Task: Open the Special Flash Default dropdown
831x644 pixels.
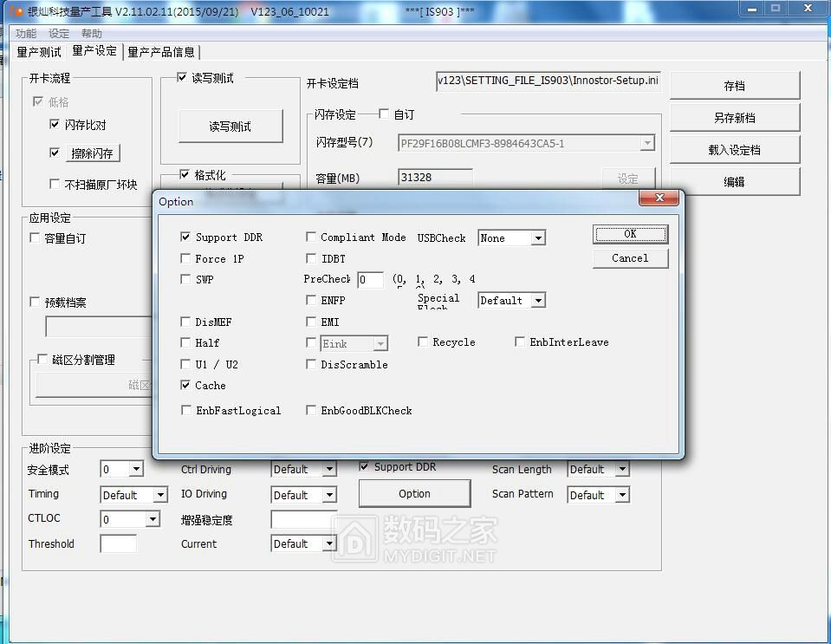Action: 538,301
